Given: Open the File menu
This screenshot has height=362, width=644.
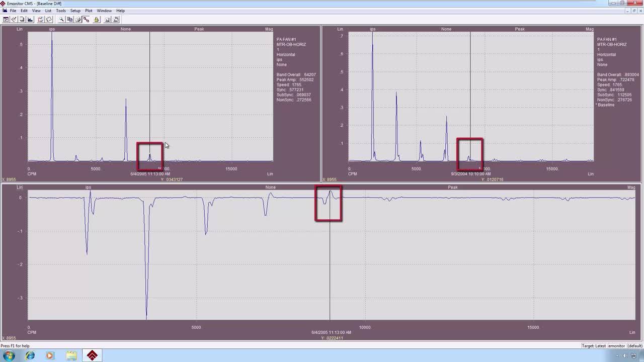Looking at the screenshot, I should pos(13,11).
